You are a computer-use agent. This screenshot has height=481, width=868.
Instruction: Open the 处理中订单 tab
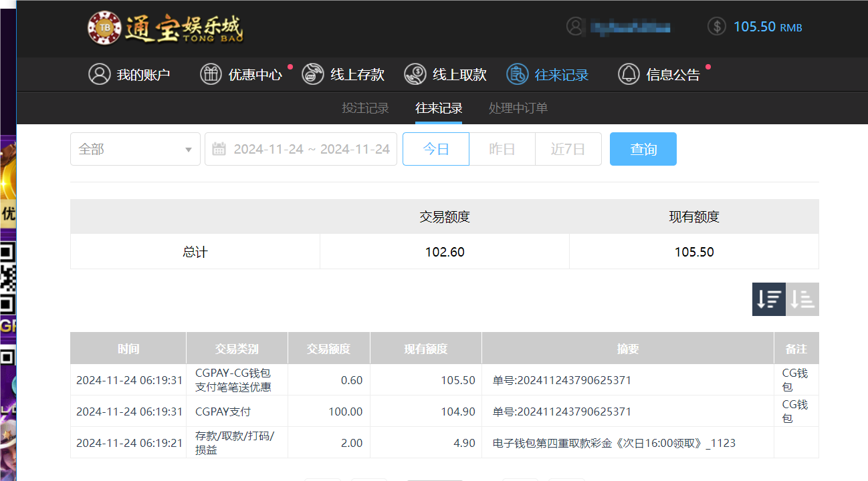[x=518, y=108]
